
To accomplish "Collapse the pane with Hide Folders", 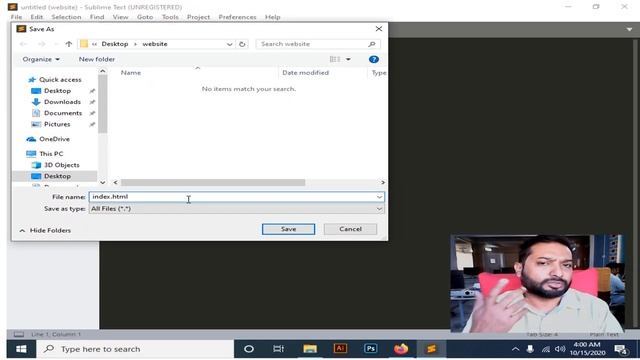I will (x=45, y=230).
